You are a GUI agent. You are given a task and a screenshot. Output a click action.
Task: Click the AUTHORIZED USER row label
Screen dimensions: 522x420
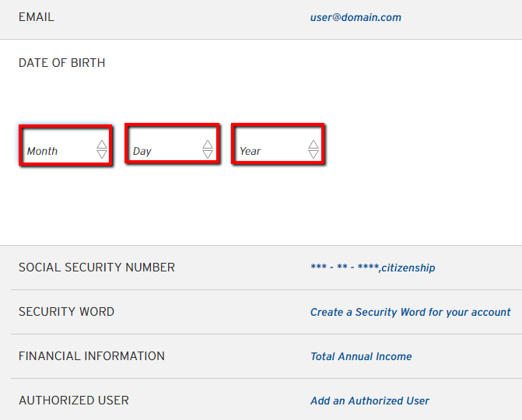(74, 400)
